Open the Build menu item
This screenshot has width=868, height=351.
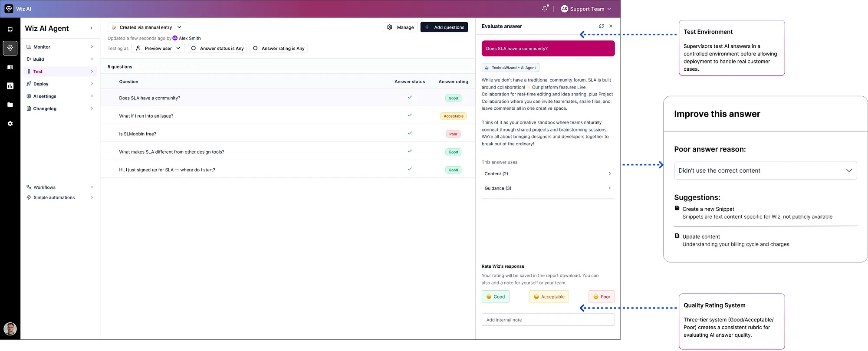coord(60,59)
